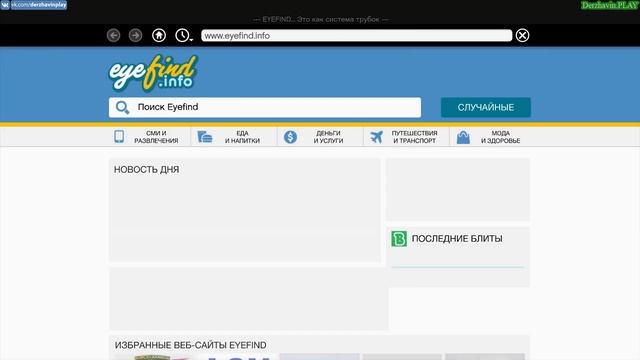Go back with the browser back arrow
Image resolution: width=640 pixels, height=360 pixels.
[113, 36]
